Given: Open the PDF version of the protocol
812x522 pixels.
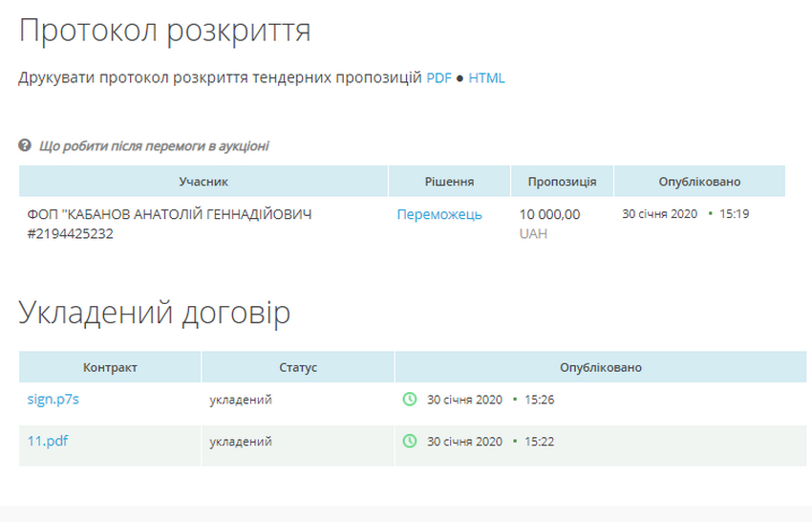Looking at the screenshot, I should [438, 78].
